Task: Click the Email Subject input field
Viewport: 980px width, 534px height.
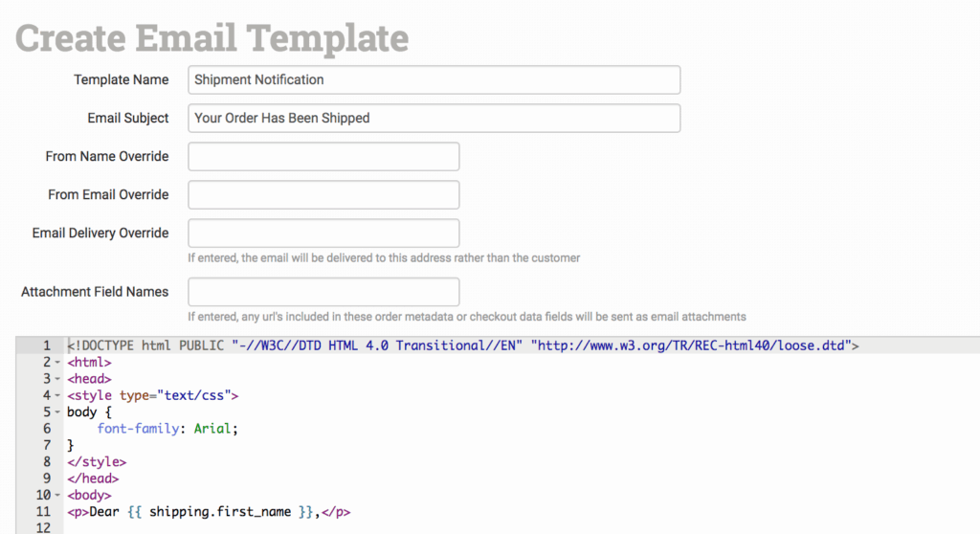Action: (434, 118)
